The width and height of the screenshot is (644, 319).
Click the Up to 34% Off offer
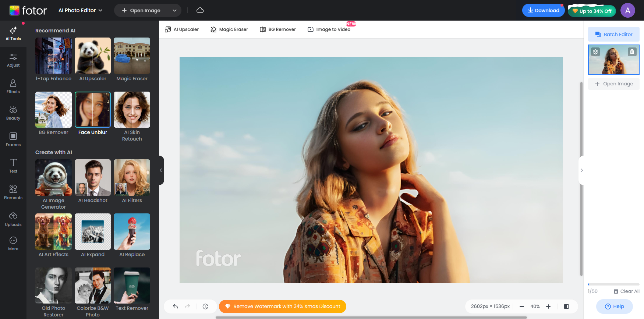pos(592,11)
